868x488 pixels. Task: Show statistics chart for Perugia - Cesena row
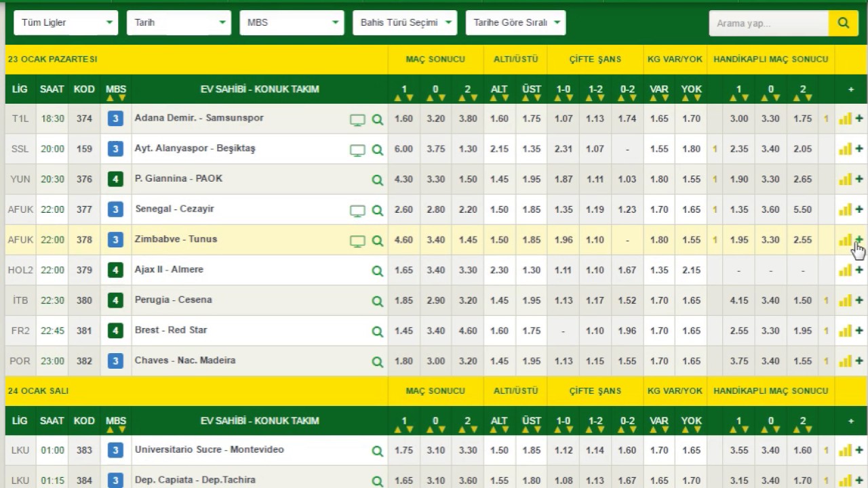[x=845, y=300]
